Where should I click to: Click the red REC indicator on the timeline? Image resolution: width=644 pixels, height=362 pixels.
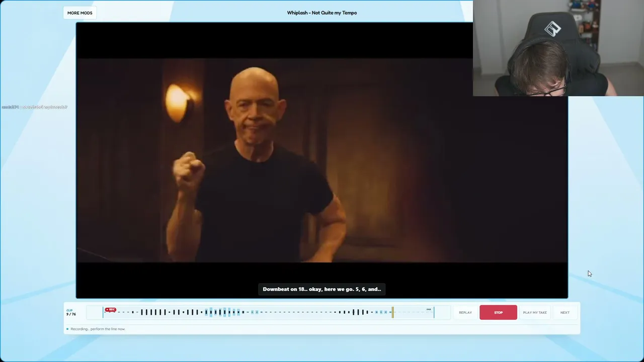click(111, 310)
